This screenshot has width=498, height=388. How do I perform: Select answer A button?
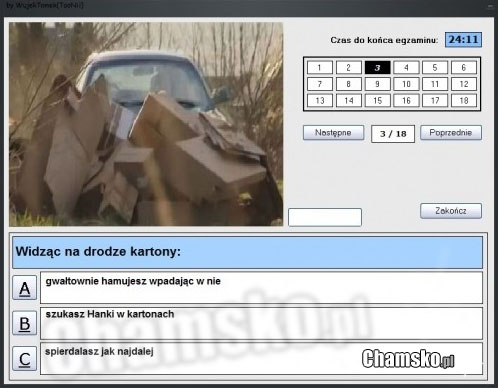(x=25, y=287)
